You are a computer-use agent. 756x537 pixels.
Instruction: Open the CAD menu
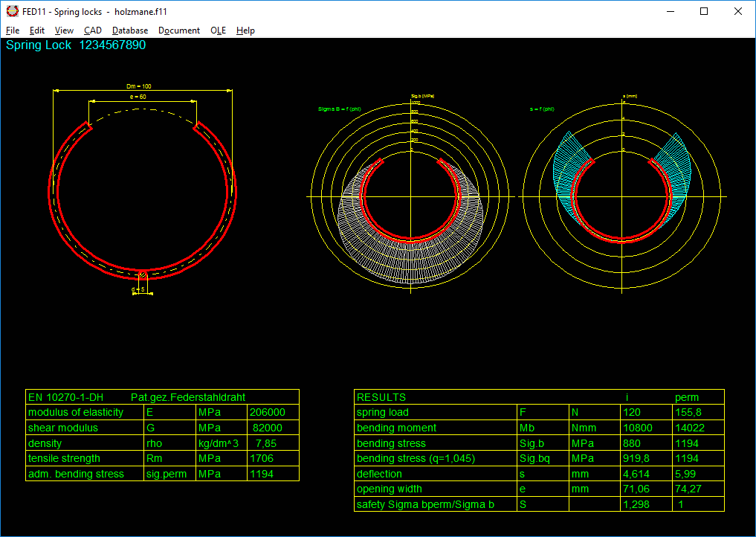coord(93,30)
